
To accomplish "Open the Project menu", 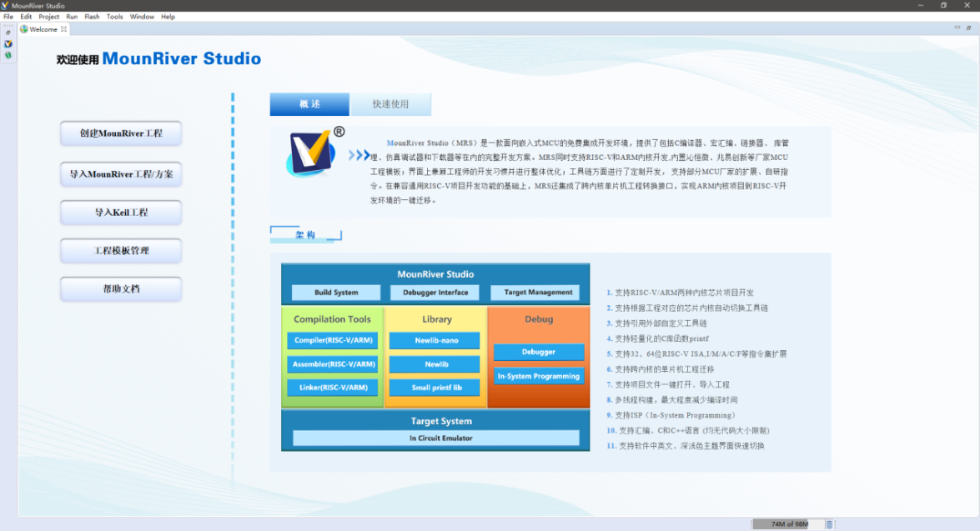I will point(49,16).
